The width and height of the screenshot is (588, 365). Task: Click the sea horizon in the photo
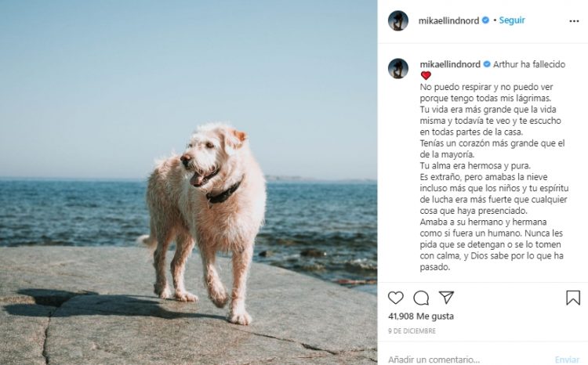75,179
